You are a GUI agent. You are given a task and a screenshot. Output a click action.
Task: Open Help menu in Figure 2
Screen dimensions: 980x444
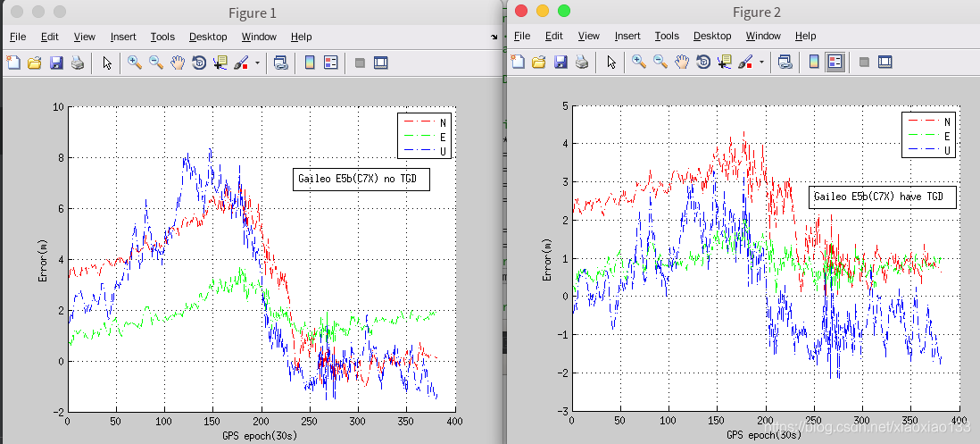[x=806, y=36]
